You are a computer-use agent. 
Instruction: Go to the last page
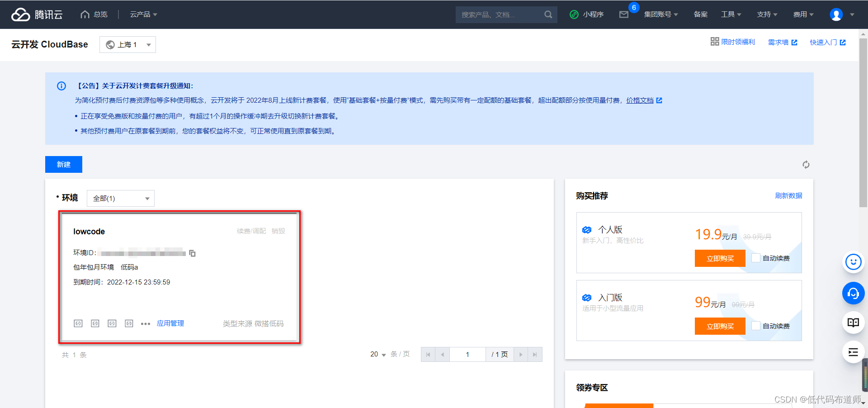tap(535, 355)
